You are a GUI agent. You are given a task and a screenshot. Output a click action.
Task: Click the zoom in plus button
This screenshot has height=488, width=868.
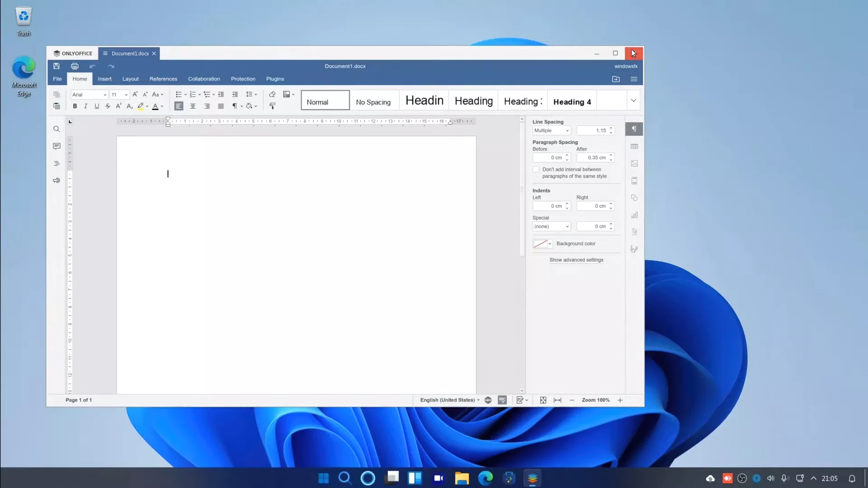620,400
